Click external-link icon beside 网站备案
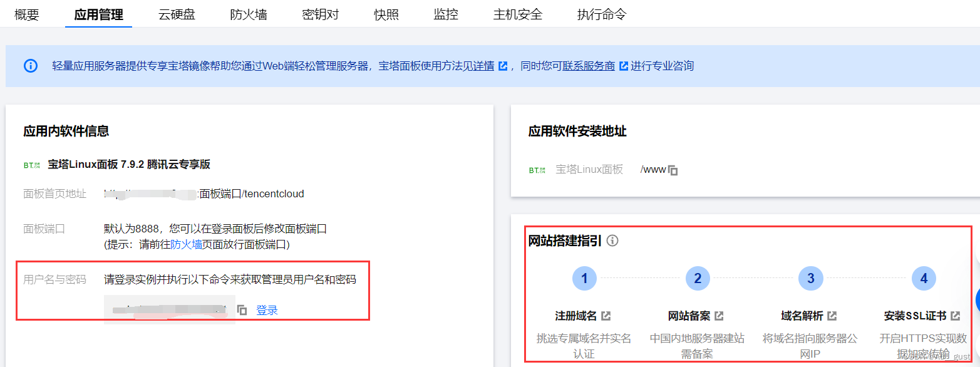Viewport: 980px width, 367px height. (x=719, y=316)
